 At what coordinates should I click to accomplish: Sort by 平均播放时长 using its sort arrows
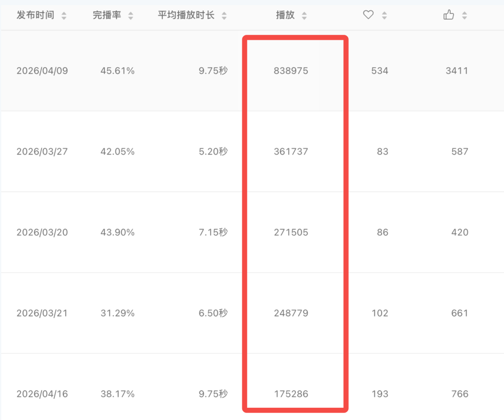coord(224,15)
